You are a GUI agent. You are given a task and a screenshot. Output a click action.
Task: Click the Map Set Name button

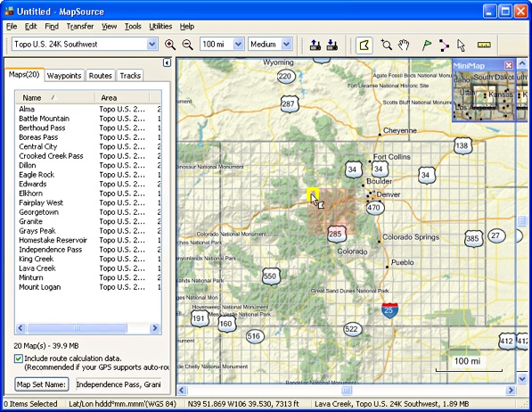42,384
